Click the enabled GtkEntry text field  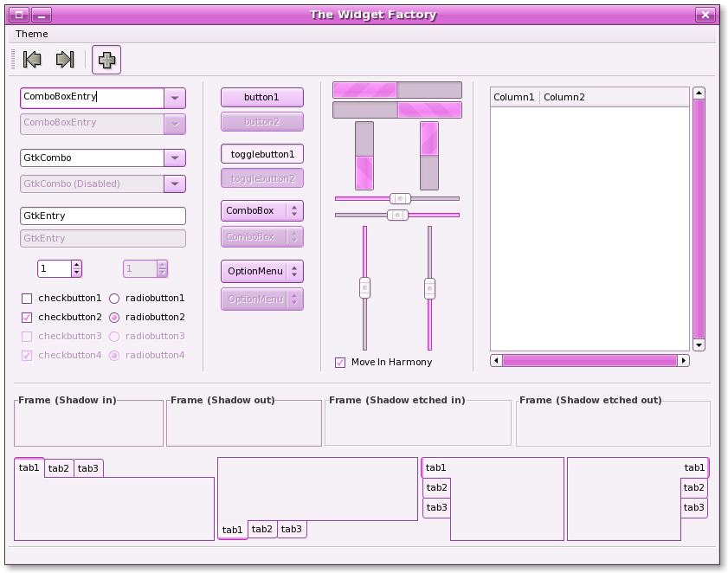(103, 216)
